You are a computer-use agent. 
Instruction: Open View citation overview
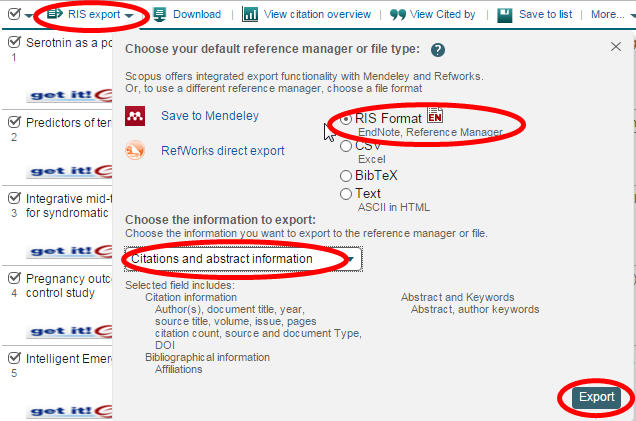coord(317,15)
